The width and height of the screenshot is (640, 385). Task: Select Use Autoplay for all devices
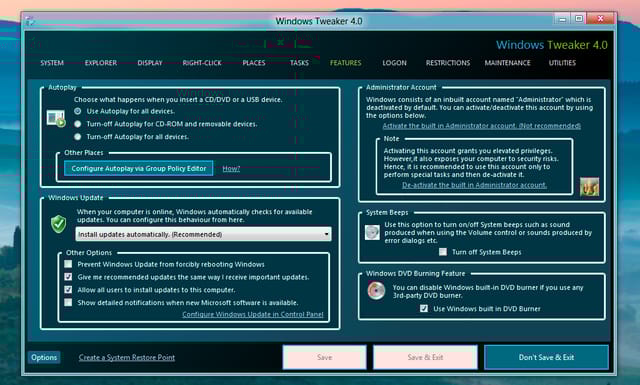coord(78,111)
